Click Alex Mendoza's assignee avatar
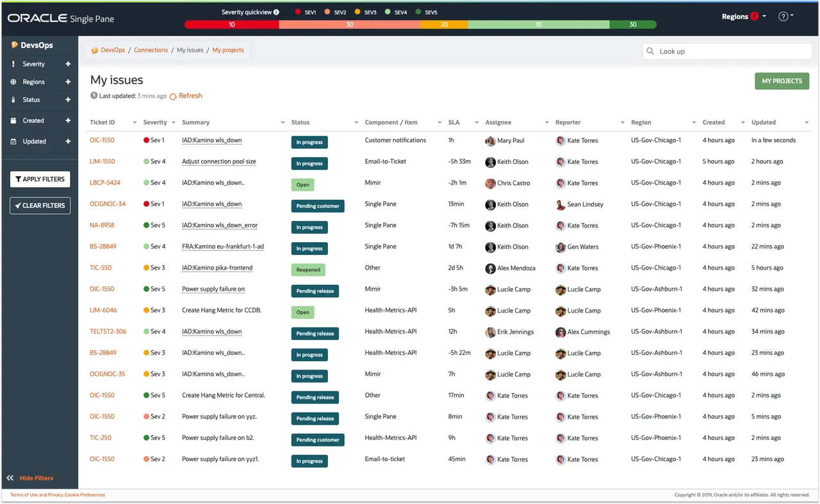Viewport: 820px width, 504px height. (490, 268)
